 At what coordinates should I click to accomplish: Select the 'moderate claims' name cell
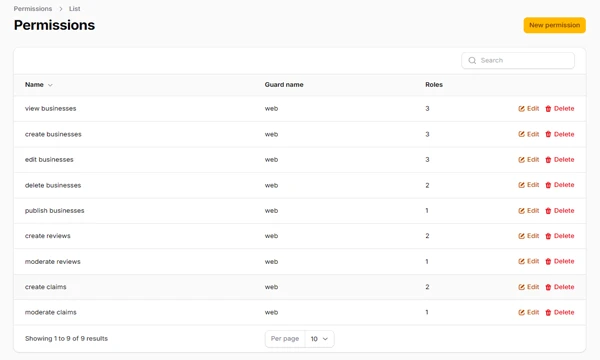pos(51,313)
